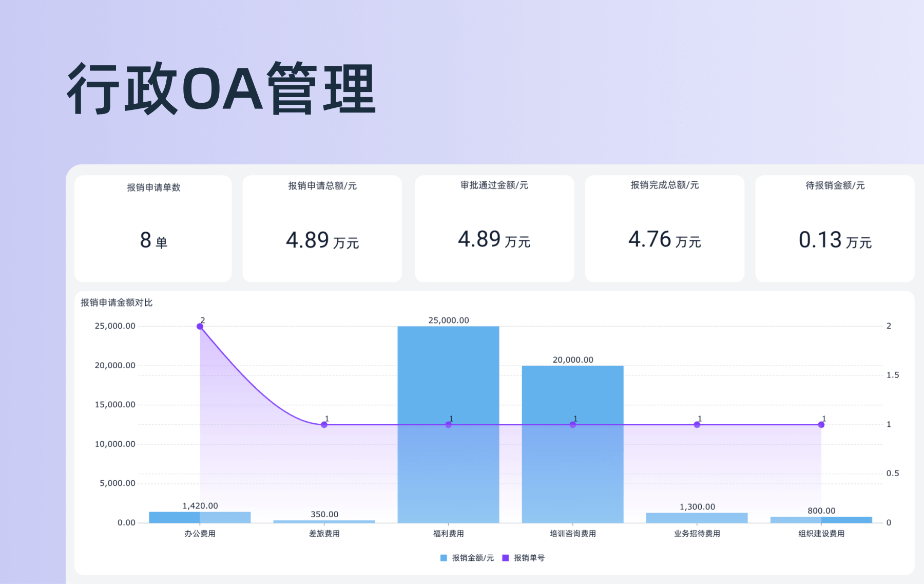Click the 报销申请金额对比 chart title
Screen dimensions: 924x584
(117, 303)
